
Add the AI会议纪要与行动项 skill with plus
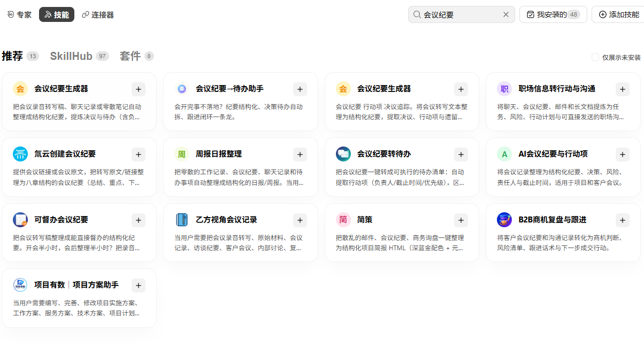pos(623,155)
